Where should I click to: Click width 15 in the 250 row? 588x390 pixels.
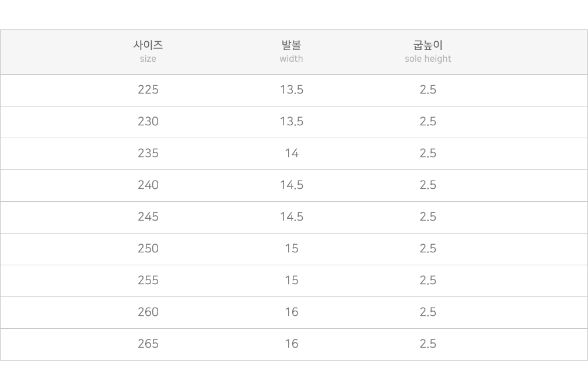coord(292,249)
